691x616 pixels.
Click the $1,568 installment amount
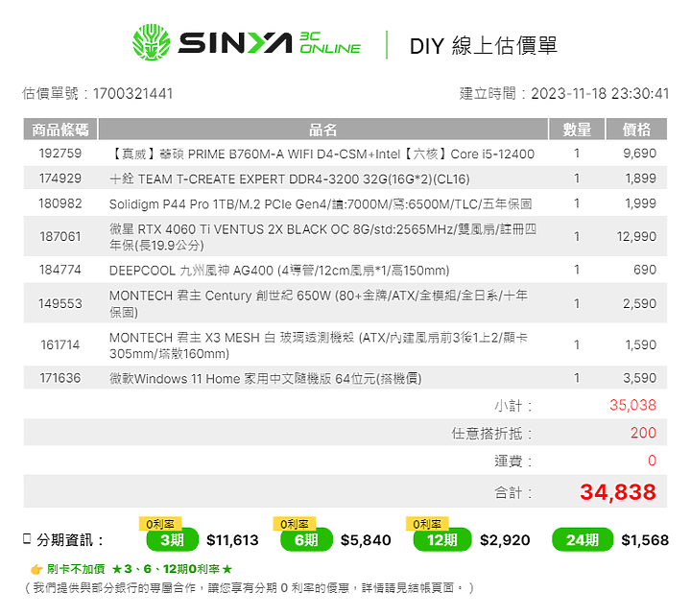(x=645, y=540)
